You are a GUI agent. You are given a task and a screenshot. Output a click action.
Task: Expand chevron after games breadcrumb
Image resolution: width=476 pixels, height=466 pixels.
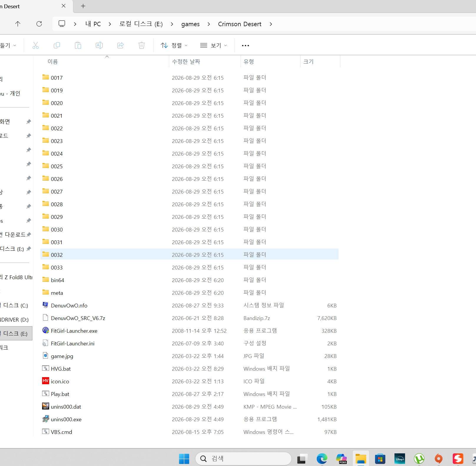click(x=209, y=24)
